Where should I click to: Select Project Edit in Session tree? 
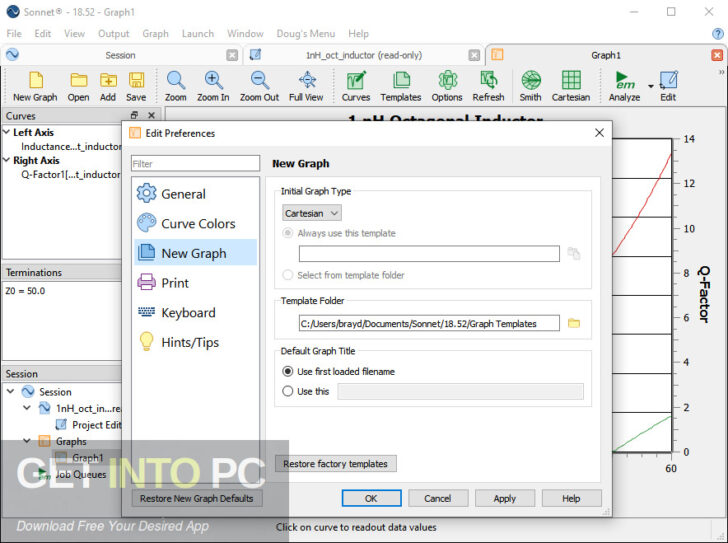pyautogui.click(x=88, y=424)
